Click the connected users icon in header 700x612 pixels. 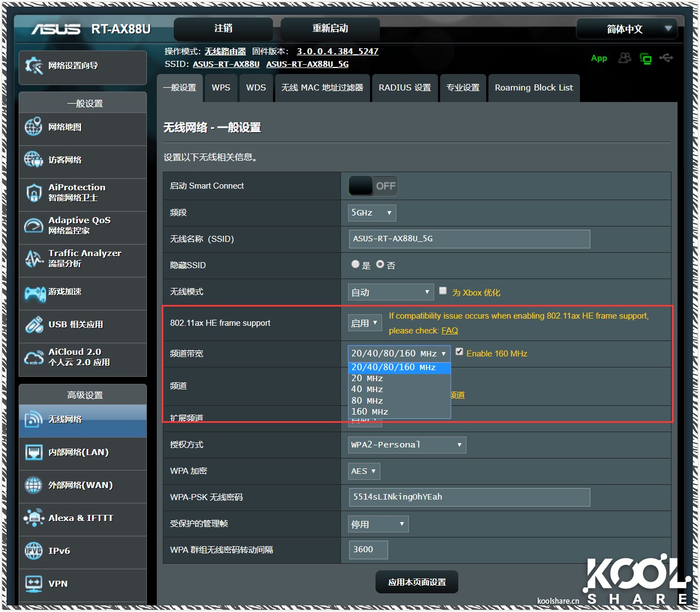coord(624,58)
